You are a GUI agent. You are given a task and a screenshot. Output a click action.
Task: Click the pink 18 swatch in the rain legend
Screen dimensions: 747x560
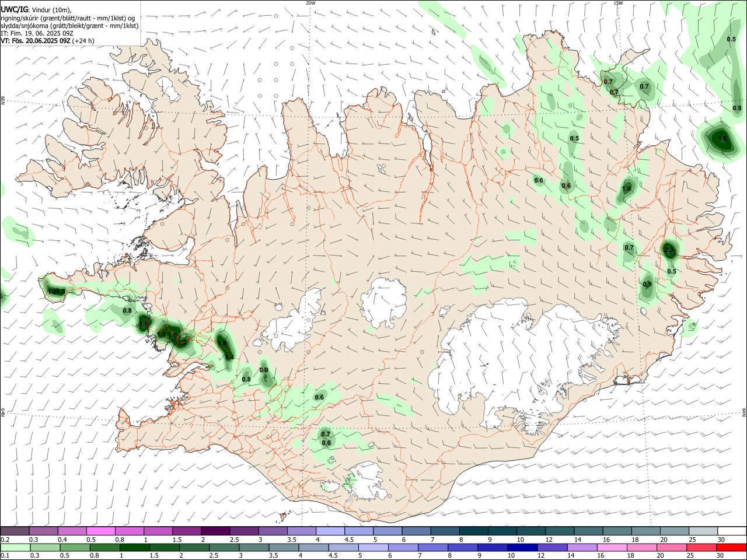coord(641,547)
